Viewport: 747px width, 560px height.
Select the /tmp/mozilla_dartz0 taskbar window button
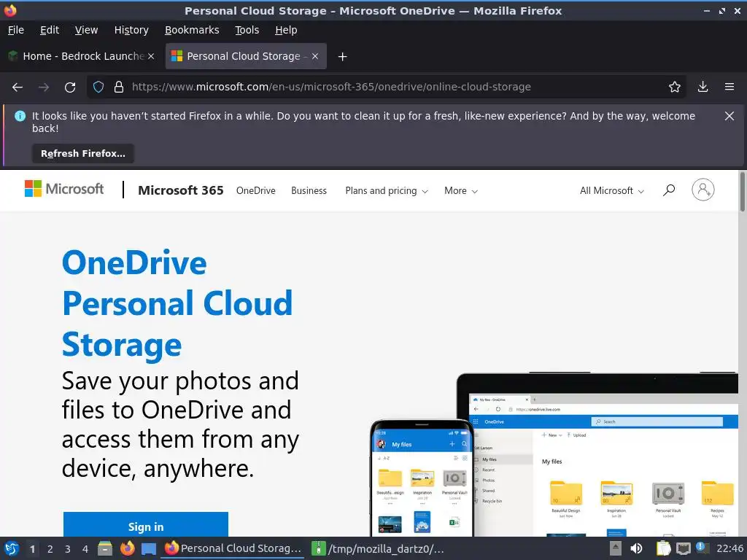[x=379, y=548]
